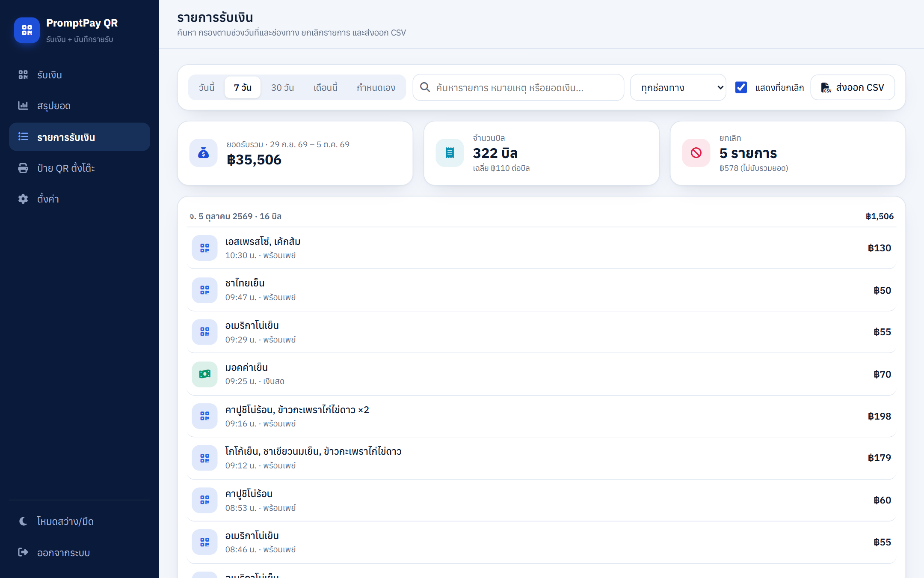Click QR icon on the ฿198 row
This screenshot has height=578, width=924.
[x=205, y=416]
